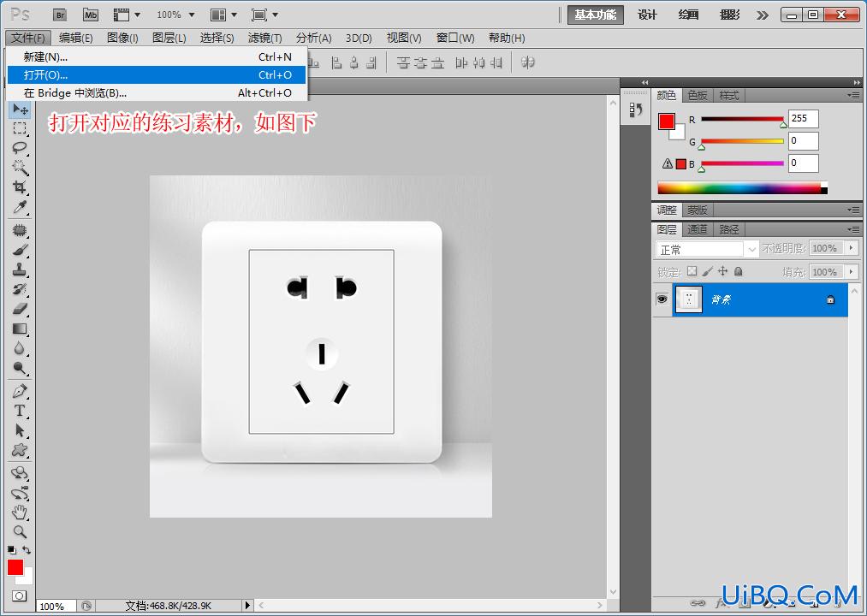The width and height of the screenshot is (867, 616).
Task: Swap foreground and background colors
Action: [27, 550]
